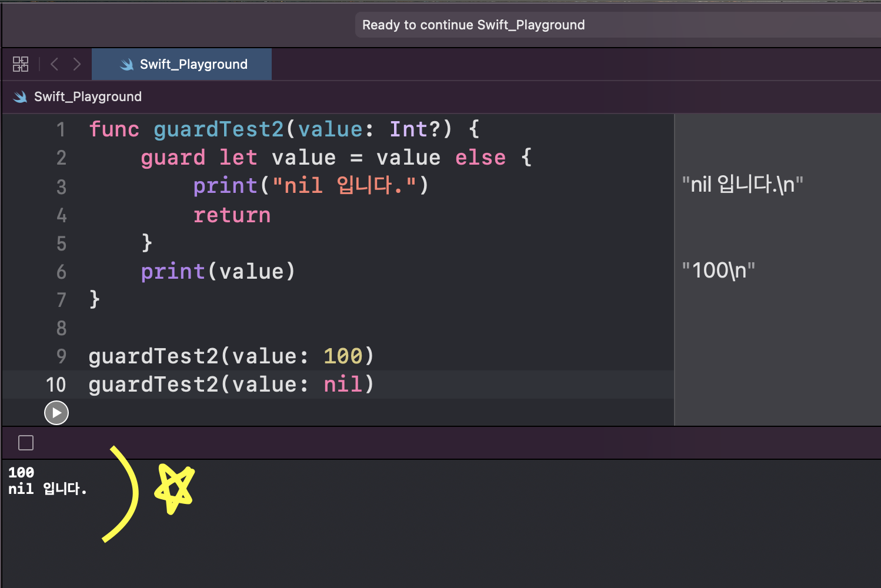Click the forward navigation chevron
Image resolution: width=881 pixels, height=588 pixels.
pos(77,64)
